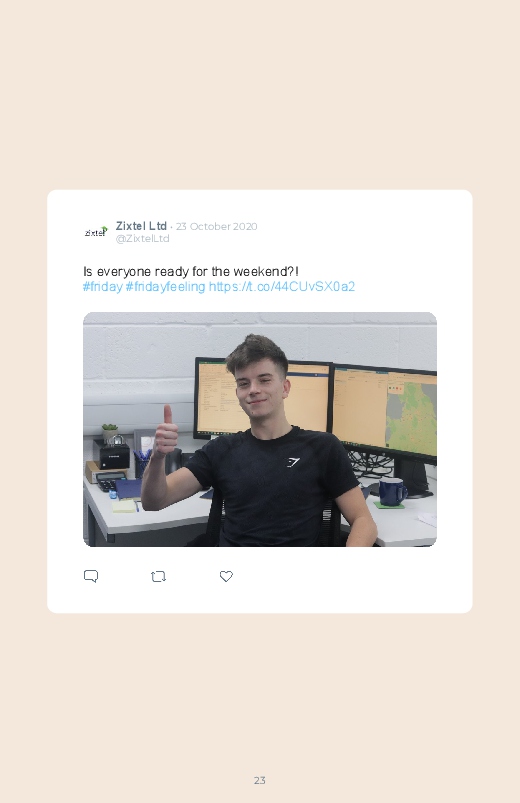
Task: Click the calculator on the desk
Action: [x=109, y=481]
